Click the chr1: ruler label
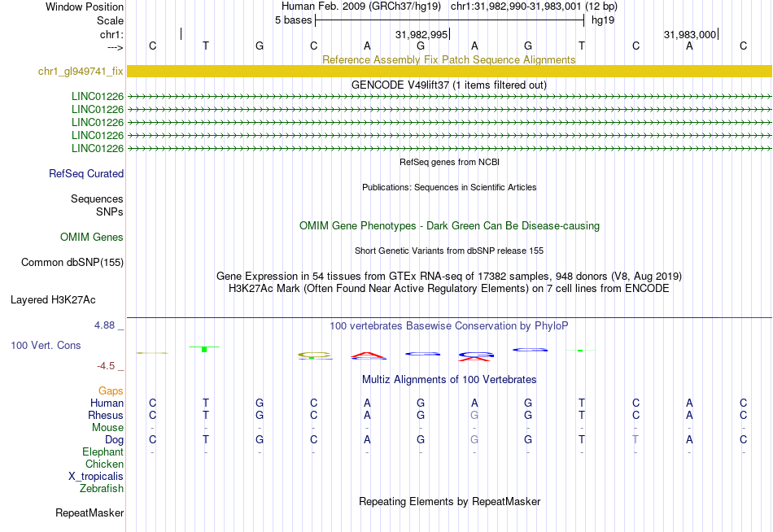This screenshot has width=773, height=532. [111, 34]
